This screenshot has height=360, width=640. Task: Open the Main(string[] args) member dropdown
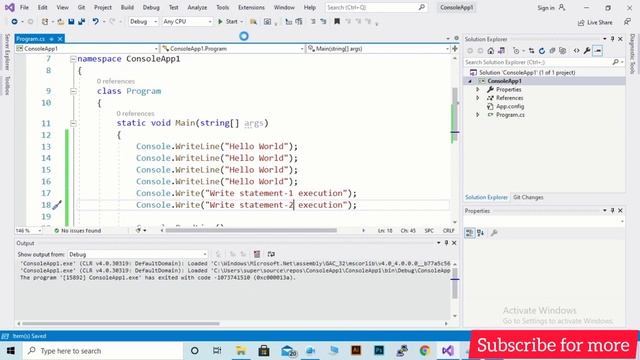click(378, 49)
